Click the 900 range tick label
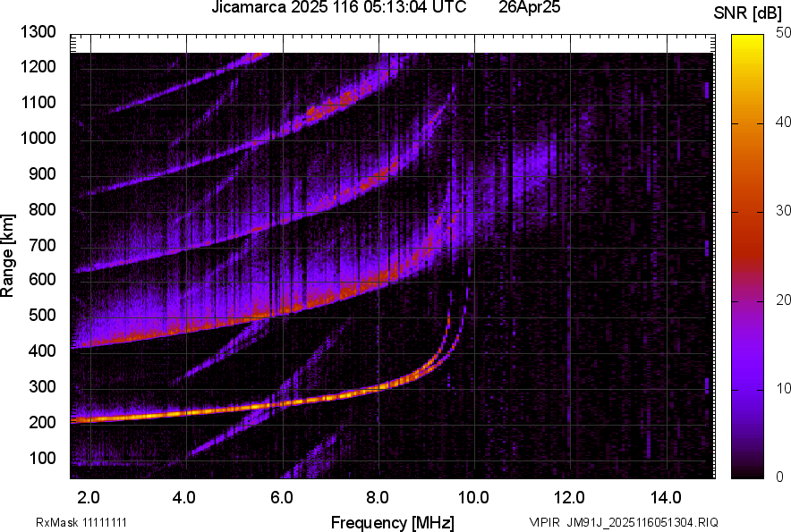The height and width of the screenshot is (532, 791). click(42, 173)
